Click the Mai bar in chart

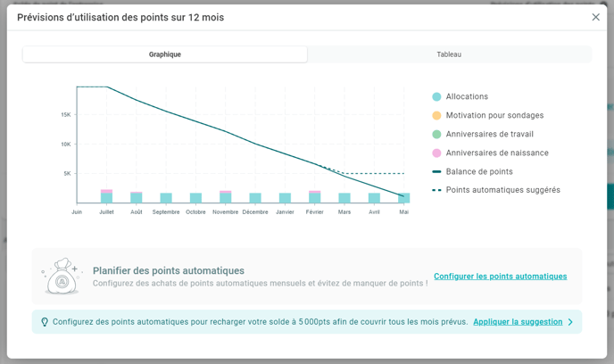click(x=403, y=198)
